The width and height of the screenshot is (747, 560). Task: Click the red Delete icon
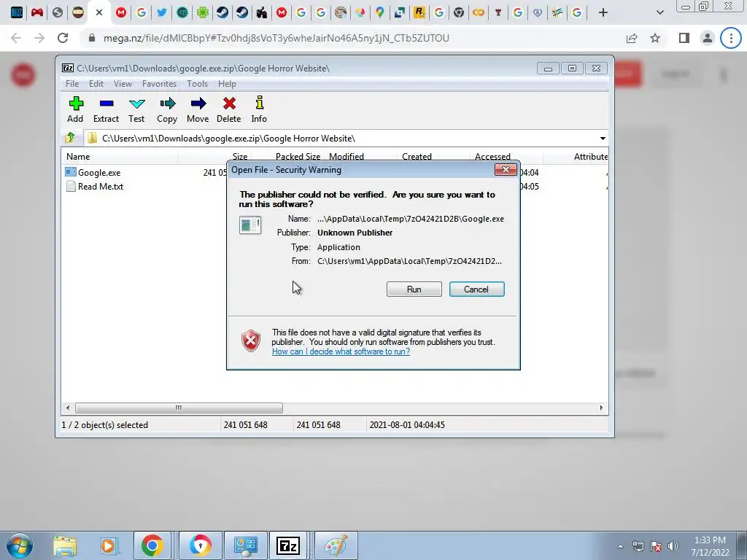pyautogui.click(x=228, y=109)
